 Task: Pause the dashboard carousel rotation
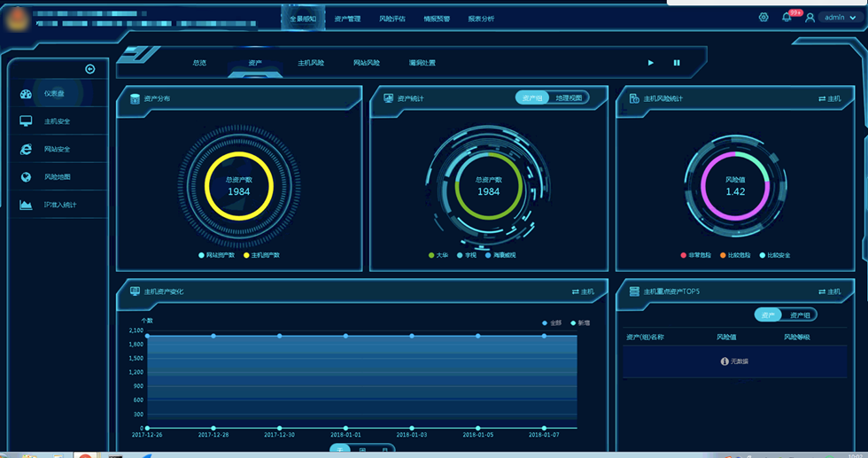[x=677, y=63]
